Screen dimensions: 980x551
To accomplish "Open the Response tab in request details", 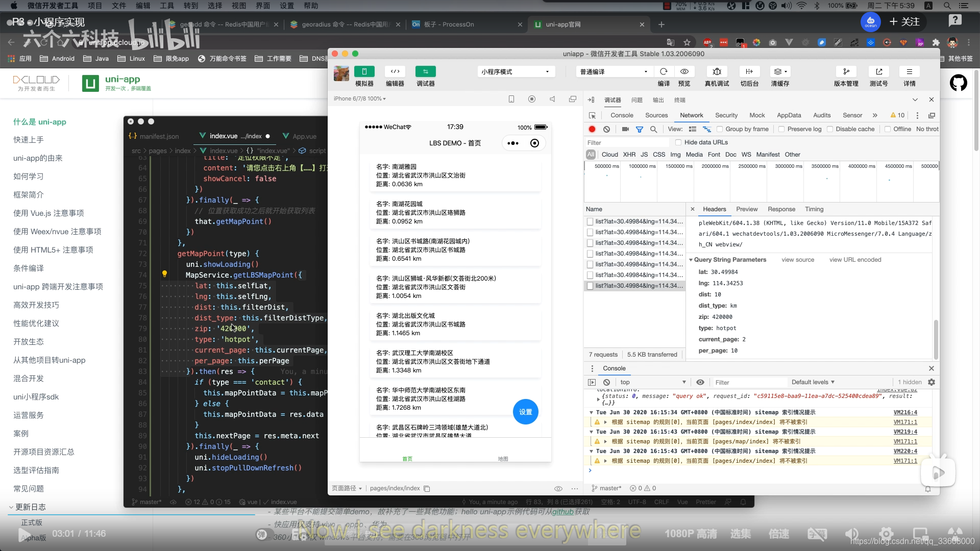I will coord(781,209).
